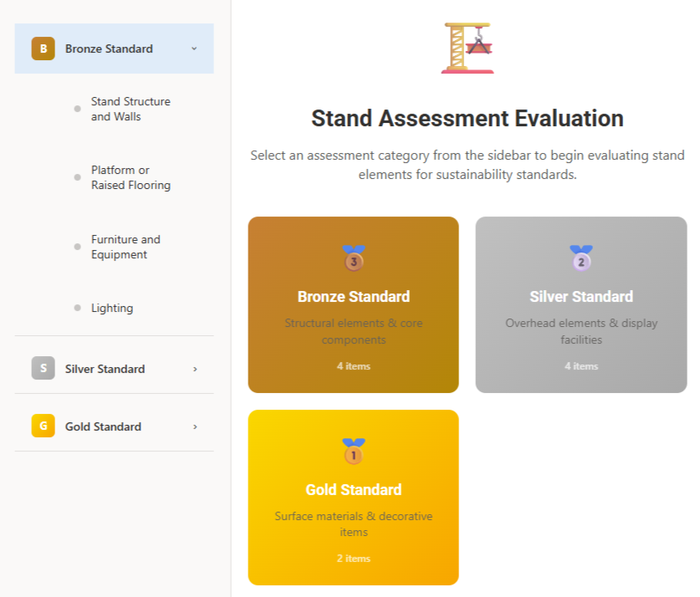
Task: Click the silver medal icon numbered 2
Action: click(581, 258)
